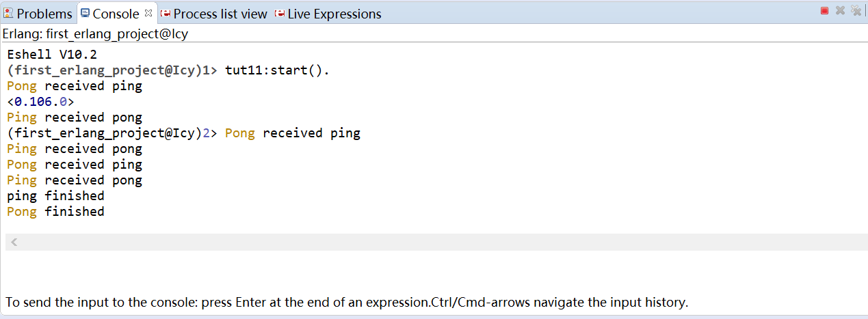The image size is (868, 319).
Task: Open the Process list view tab
Action: tap(213, 14)
